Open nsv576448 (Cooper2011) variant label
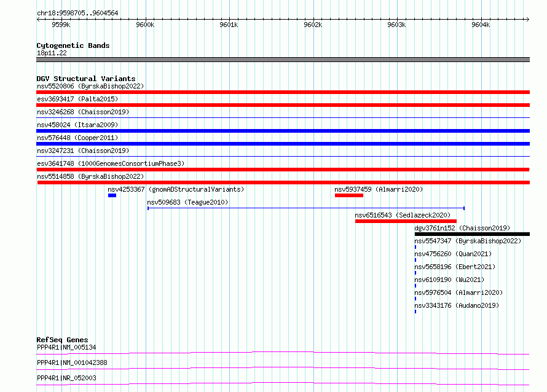This screenshot has height=392, width=547. 77,138
